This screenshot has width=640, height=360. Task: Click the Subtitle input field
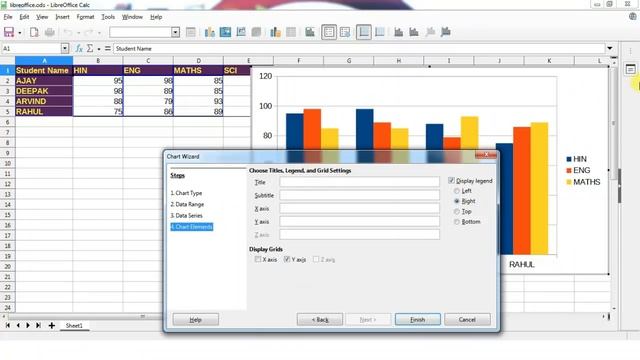pyautogui.click(x=360, y=195)
